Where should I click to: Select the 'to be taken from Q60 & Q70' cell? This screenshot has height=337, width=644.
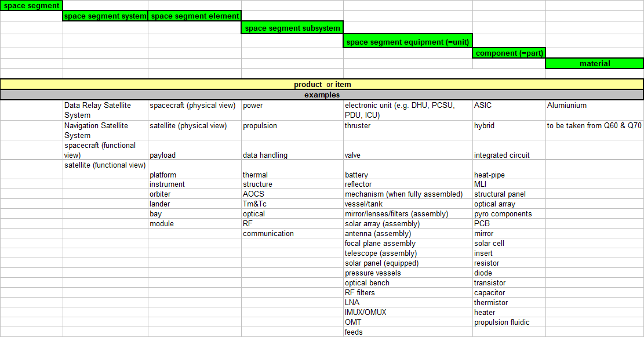pos(594,126)
